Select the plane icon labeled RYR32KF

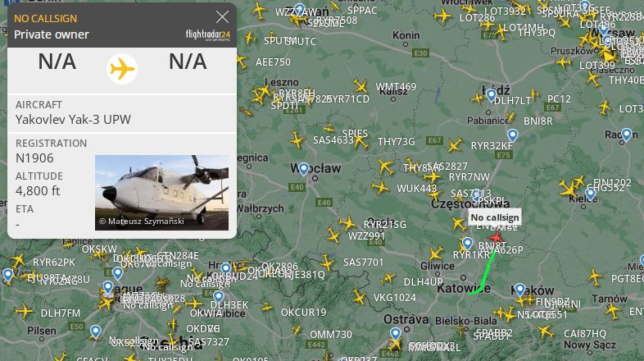coord(455,145)
